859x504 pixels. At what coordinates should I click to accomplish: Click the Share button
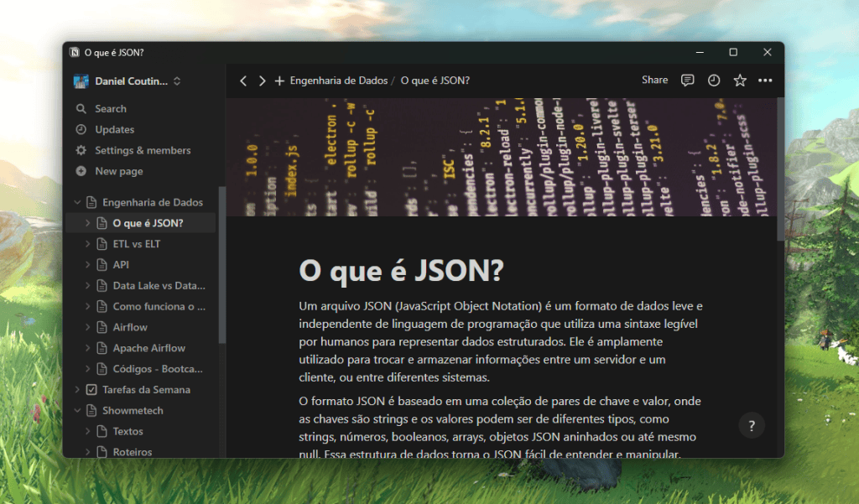[x=654, y=81]
